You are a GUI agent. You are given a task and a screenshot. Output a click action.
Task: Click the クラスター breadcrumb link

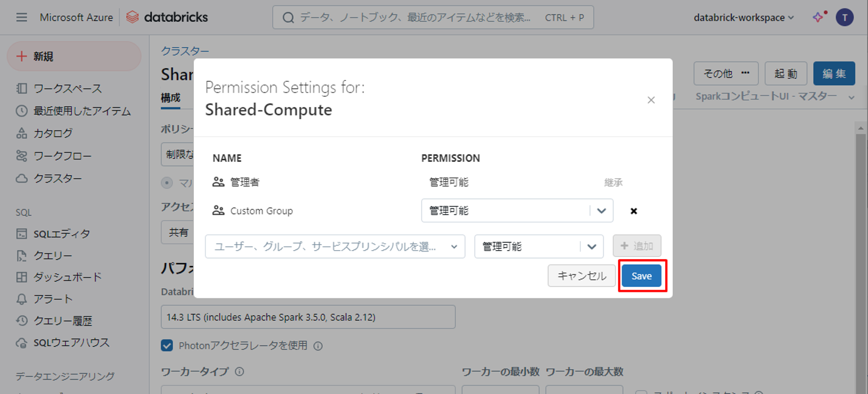click(185, 51)
